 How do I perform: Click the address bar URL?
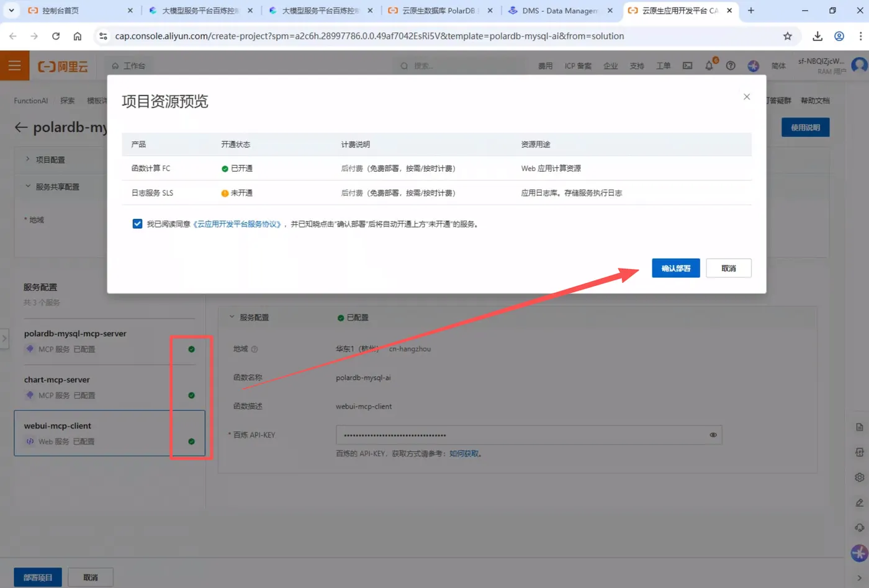pyautogui.click(x=369, y=36)
